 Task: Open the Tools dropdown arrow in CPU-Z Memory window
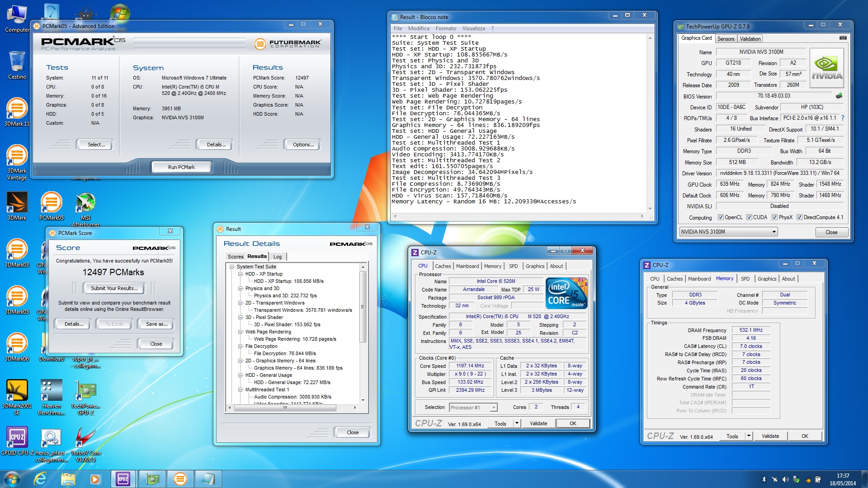coord(749,436)
